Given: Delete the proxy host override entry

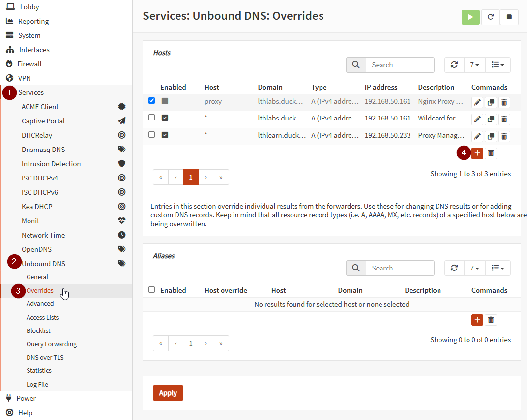Looking at the screenshot, I should 504,102.
